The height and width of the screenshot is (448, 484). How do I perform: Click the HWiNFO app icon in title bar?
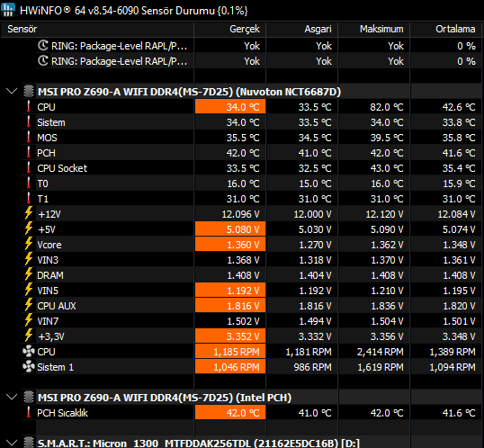(x=8, y=10)
